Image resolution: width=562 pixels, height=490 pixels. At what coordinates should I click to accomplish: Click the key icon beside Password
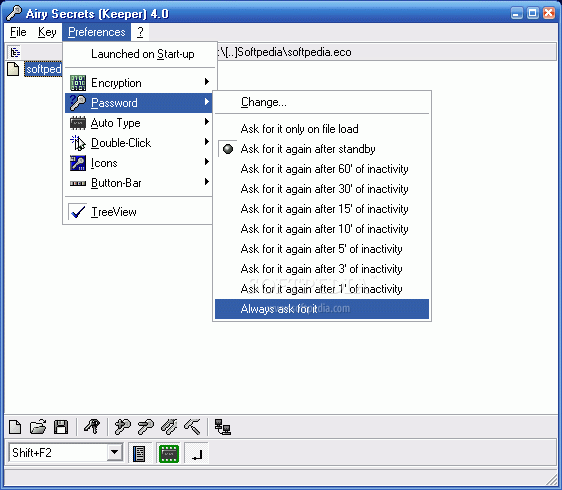78,103
